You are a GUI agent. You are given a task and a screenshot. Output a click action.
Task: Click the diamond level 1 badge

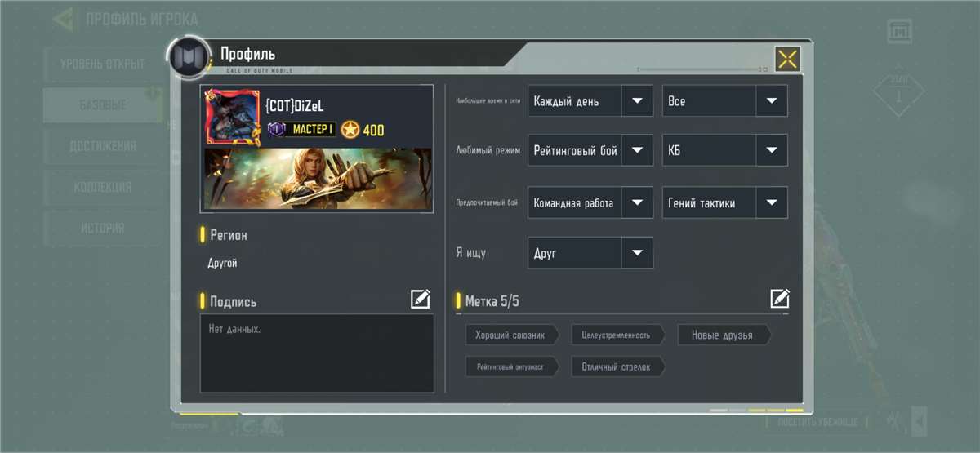pyautogui.click(x=898, y=91)
